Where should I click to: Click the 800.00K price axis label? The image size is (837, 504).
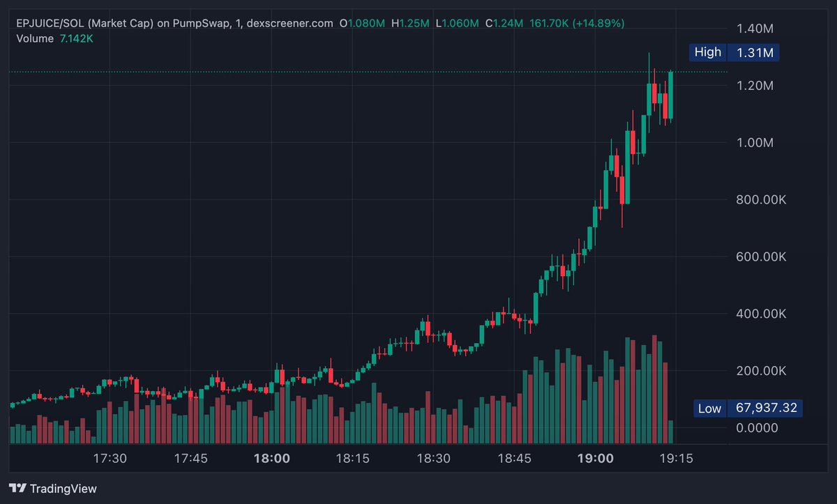pos(761,200)
